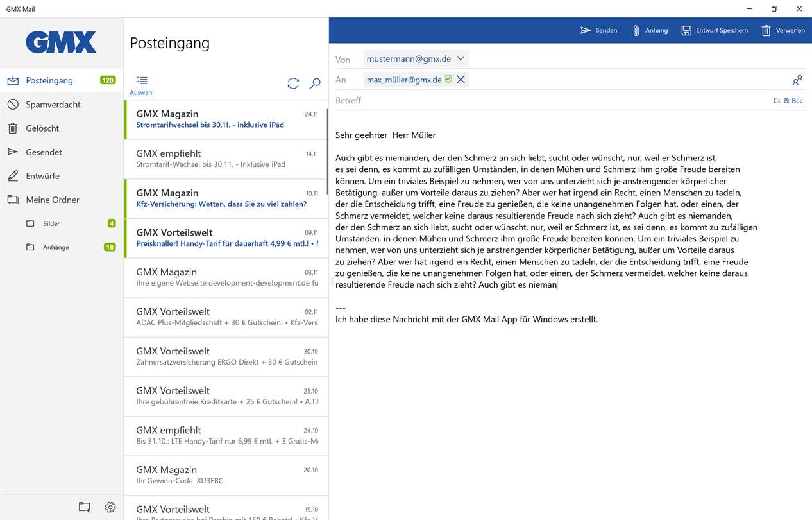Search mails with magnifier icon

tap(315, 83)
